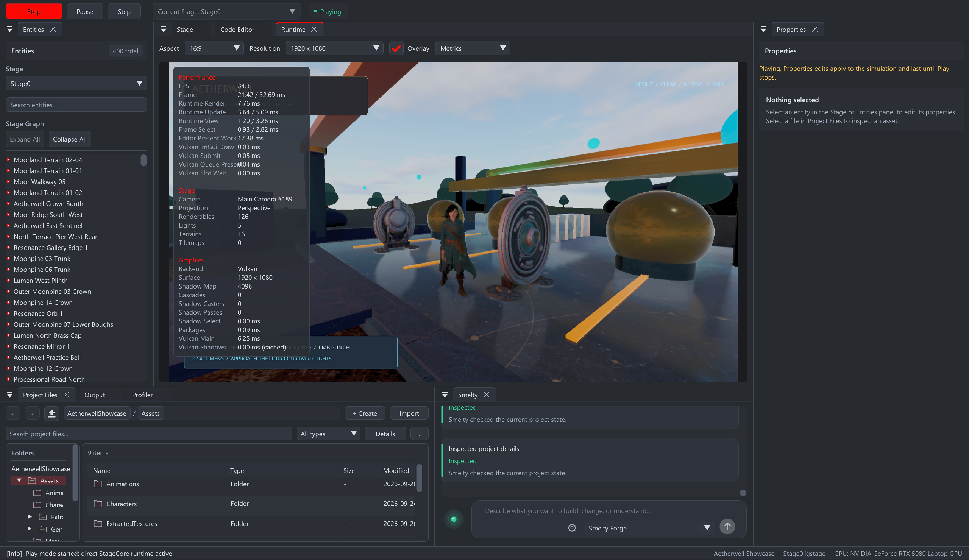Close the Runtime tab

click(x=314, y=29)
